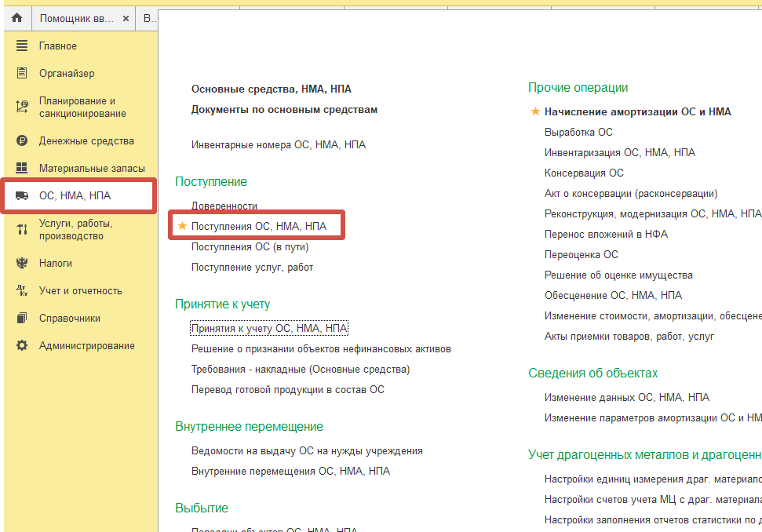Close the Помощник вв... tab
The width and height of the screenshot is (762, 532).
pos(126,19)
